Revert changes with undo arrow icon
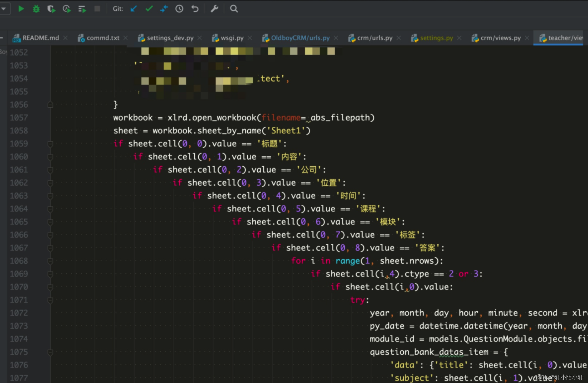Image resolution: width=588 pixels, height=383 pixels. pos(195,9)
